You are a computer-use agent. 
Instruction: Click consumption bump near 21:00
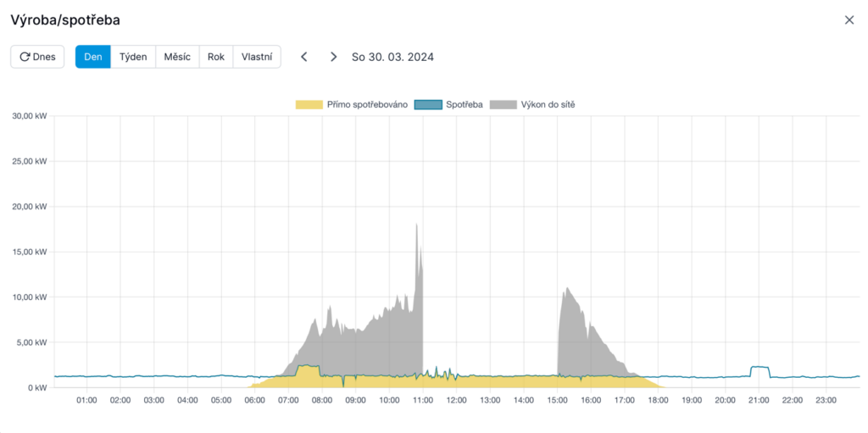click(x=759, y=368)
